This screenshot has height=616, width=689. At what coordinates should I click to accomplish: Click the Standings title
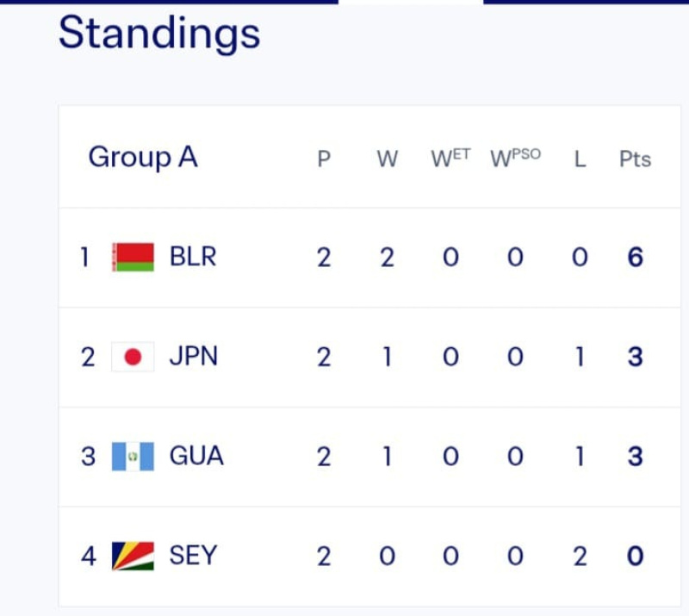[159, 34]
